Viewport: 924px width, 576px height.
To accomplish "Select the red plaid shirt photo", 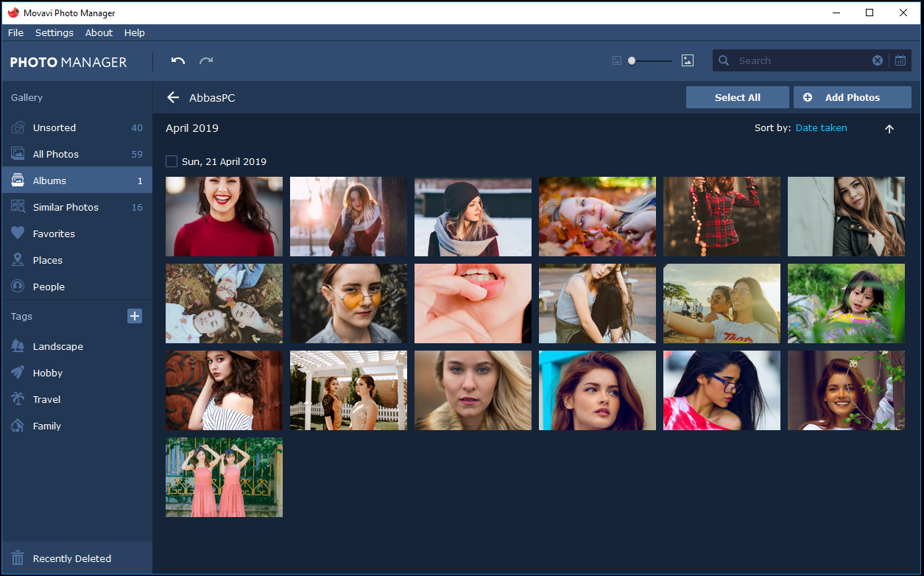I will point(722,217).
